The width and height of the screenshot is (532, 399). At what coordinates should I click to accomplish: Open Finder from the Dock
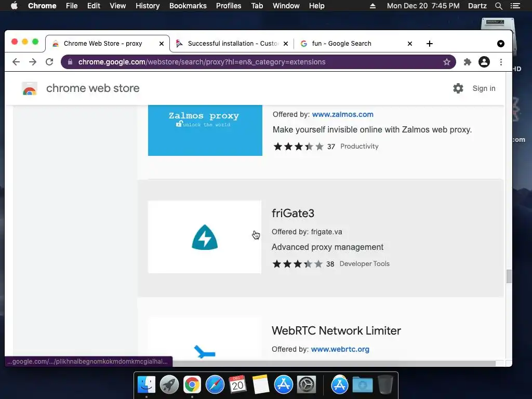click(147, 385)
